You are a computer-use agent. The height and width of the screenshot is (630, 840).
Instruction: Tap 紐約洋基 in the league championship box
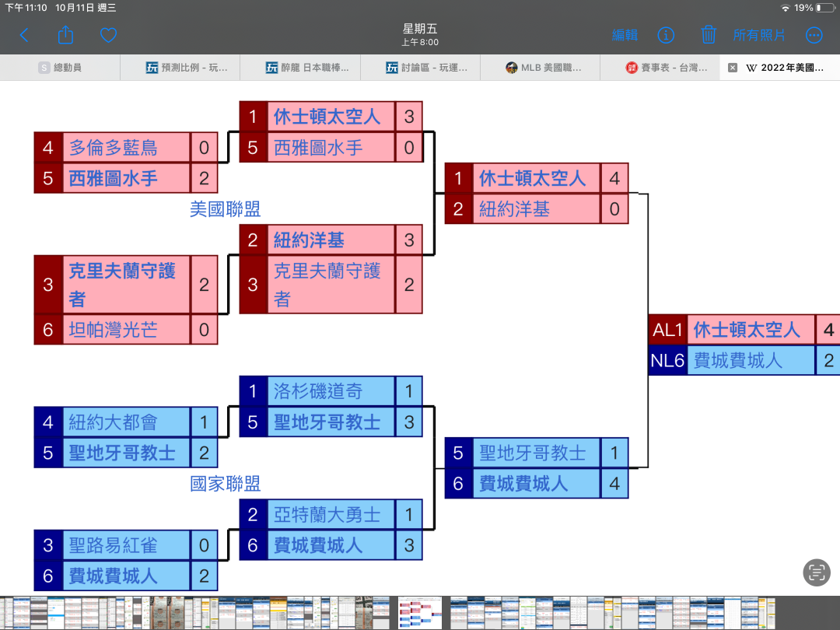coord(514,209)
